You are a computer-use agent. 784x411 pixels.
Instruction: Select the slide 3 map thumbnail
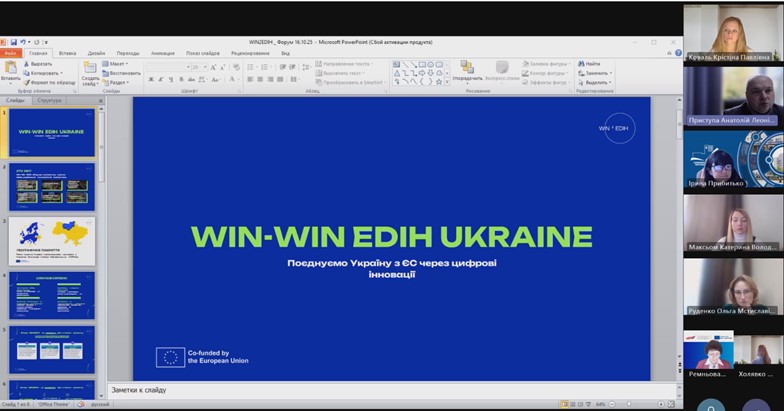pos(52,239)
